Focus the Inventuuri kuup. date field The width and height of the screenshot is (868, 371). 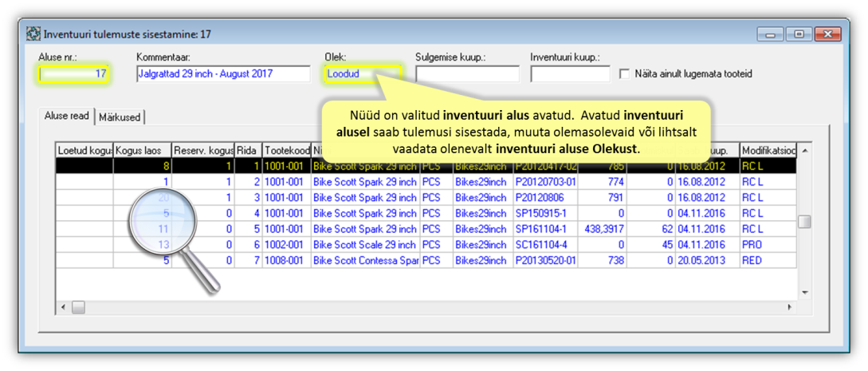click(570, 73)
